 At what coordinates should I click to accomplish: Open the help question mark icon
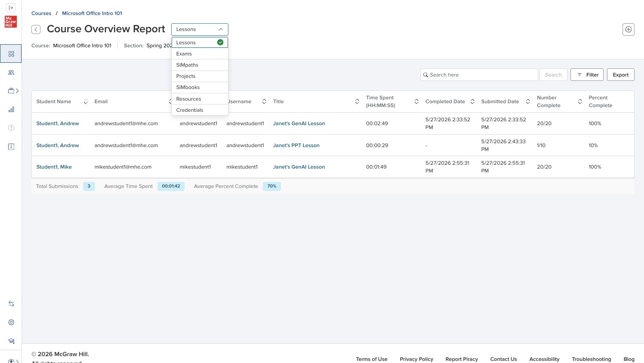pyautogui.click(x=11, y=128)
